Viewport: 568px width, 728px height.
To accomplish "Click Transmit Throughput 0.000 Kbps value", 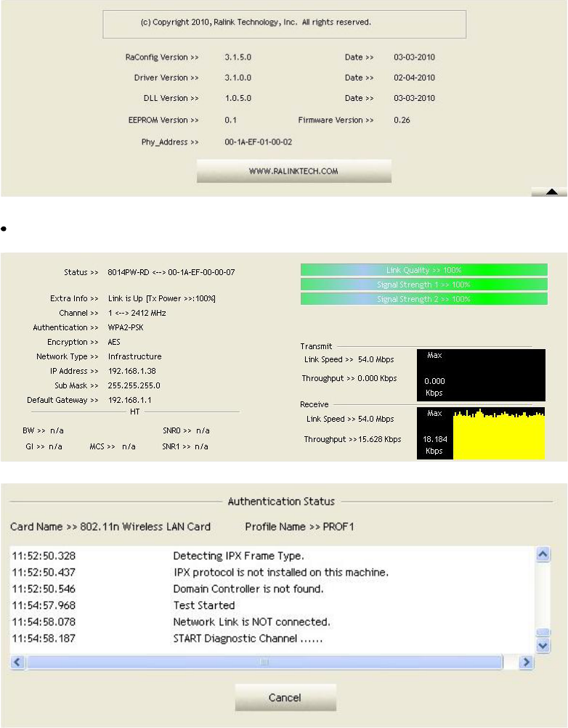I will point(377,378).
